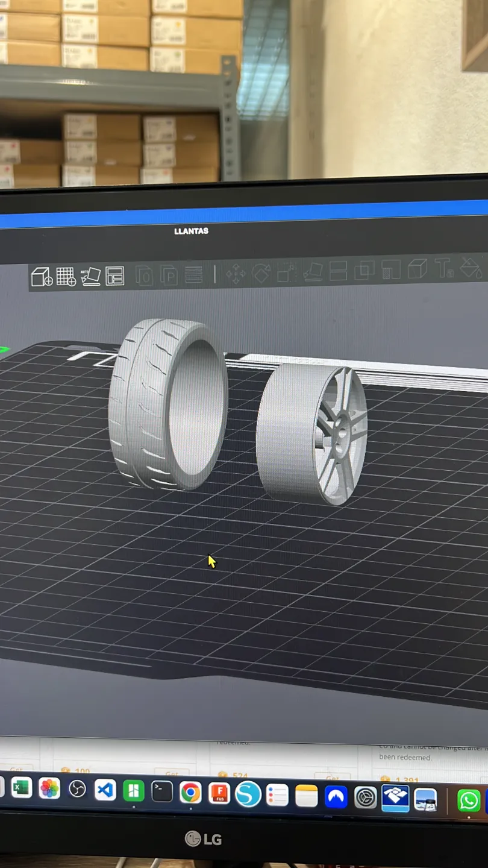Open Preview from the dock

click(x=426, y=800)
